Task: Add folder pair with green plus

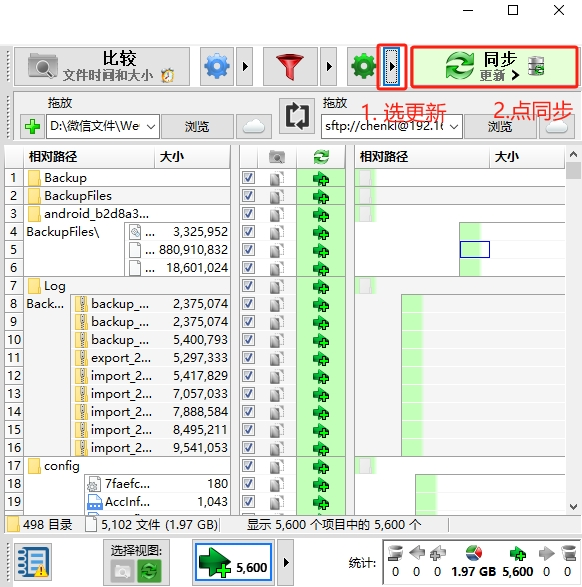Action: 32,127
